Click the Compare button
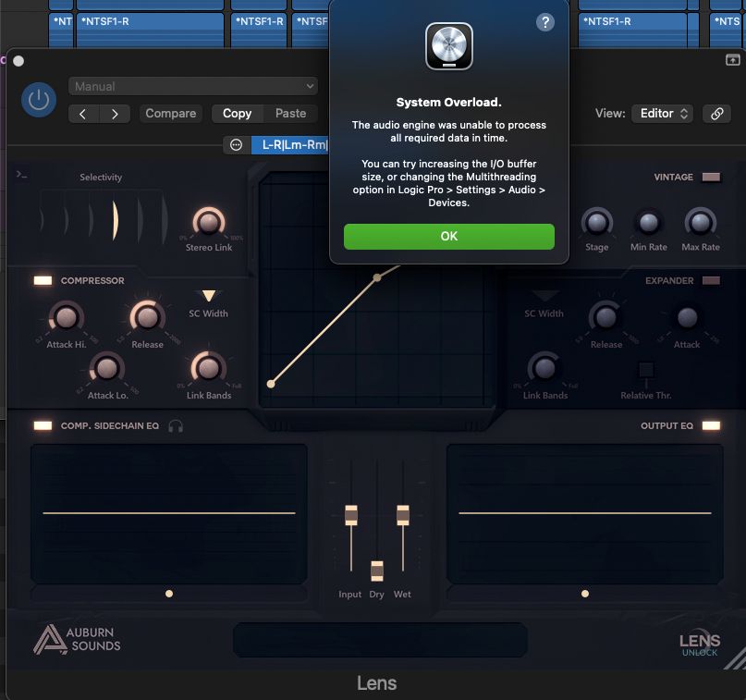Image resolution: width=746 pixels, height=700 pixels. coord(170,113)
